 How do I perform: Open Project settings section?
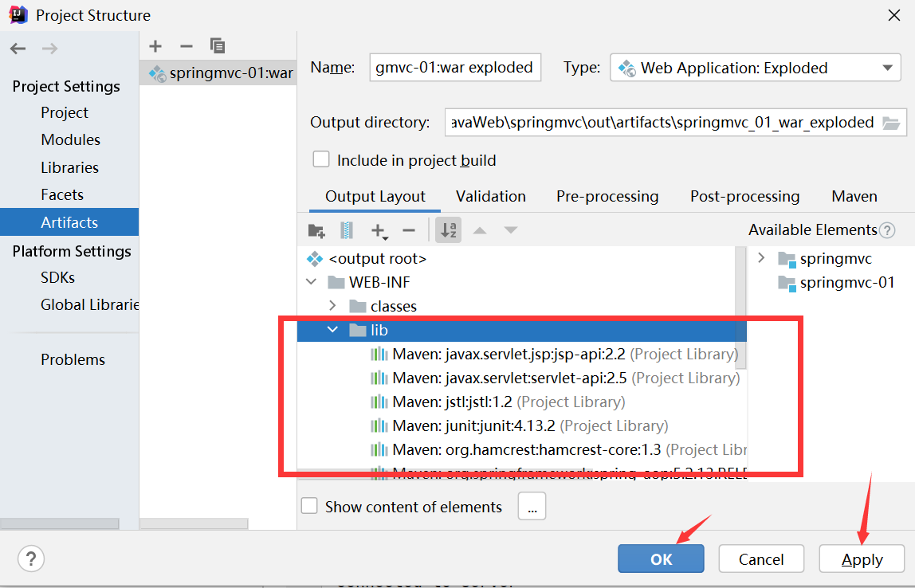65,112
